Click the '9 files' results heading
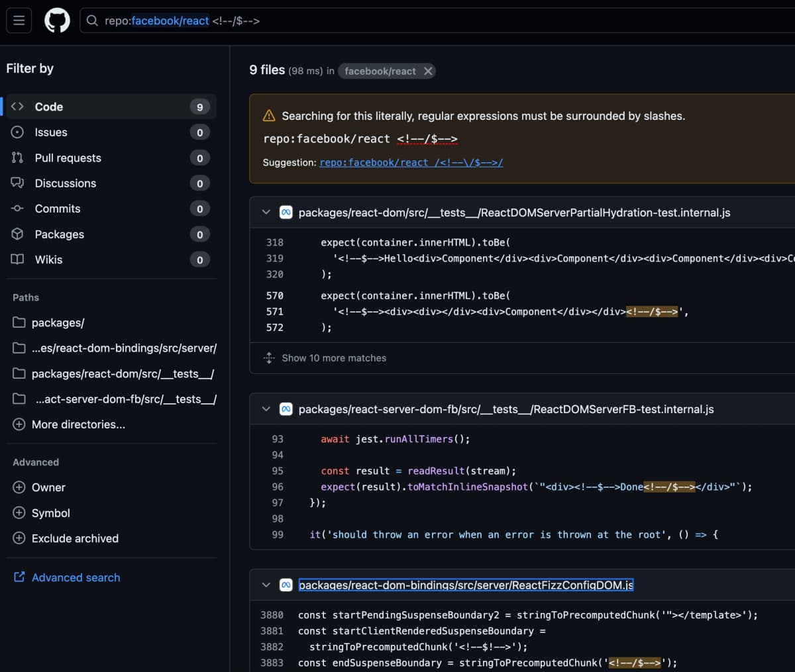Screen dimensions: 795x672 pyautogui.click(x=267, y=70)
